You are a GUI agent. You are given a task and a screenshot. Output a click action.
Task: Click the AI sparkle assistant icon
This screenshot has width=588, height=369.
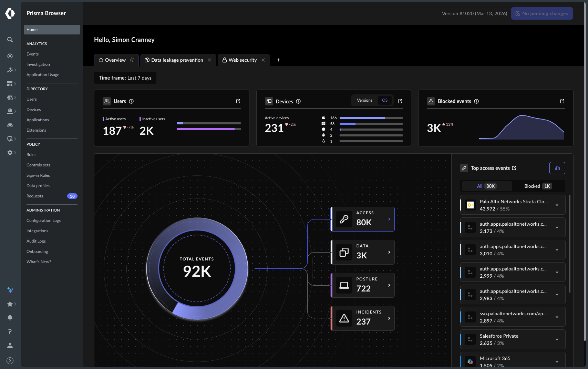[10, 290]
